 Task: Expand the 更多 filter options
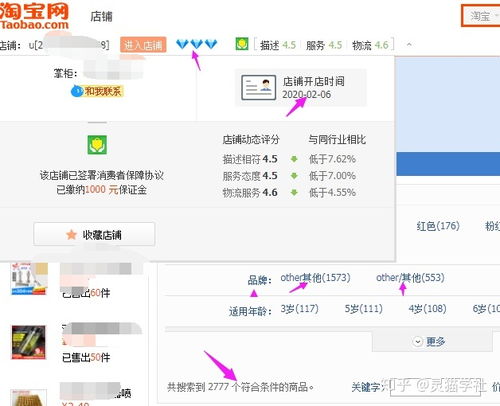432,342
